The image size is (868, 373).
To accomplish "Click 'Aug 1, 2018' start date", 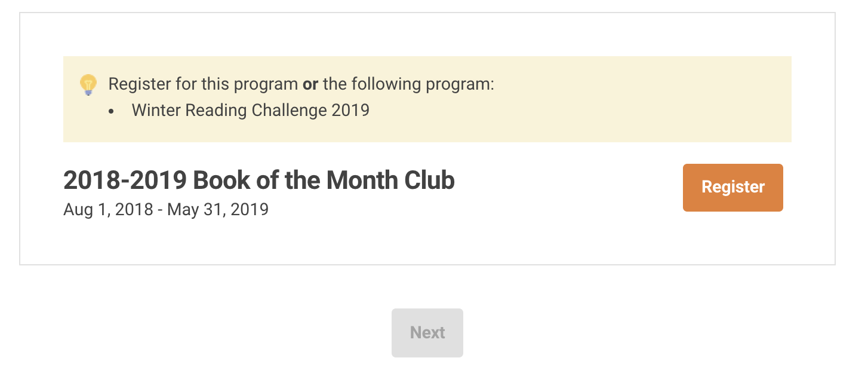I will point(108,210).
